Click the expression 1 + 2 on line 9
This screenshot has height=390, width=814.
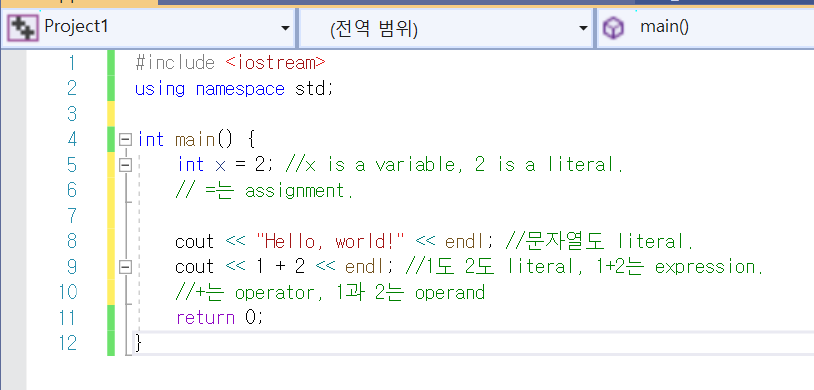pos(280,267)
